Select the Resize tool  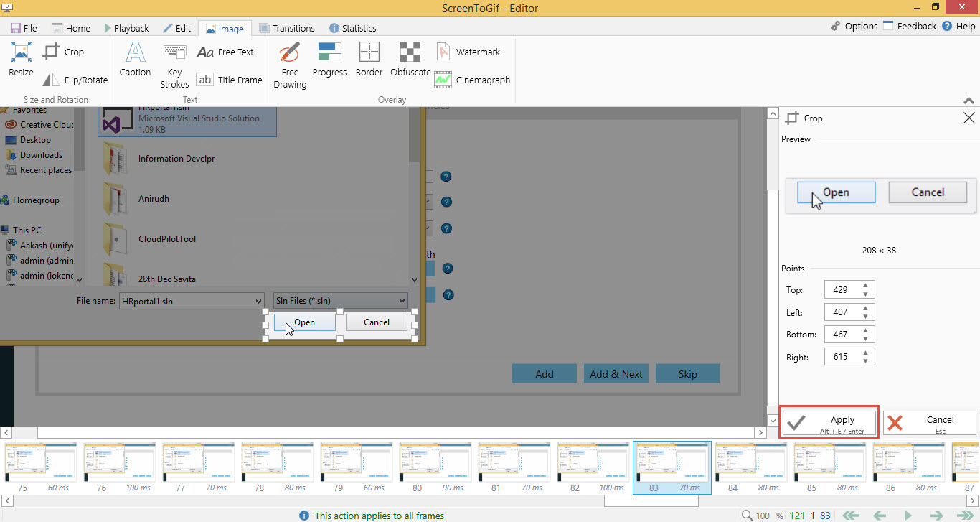click(x=21, y=60)
